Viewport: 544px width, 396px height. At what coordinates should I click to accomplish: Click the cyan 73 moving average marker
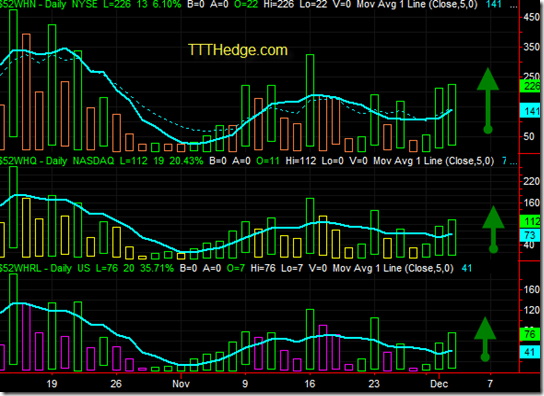click(x=530, y=235)
